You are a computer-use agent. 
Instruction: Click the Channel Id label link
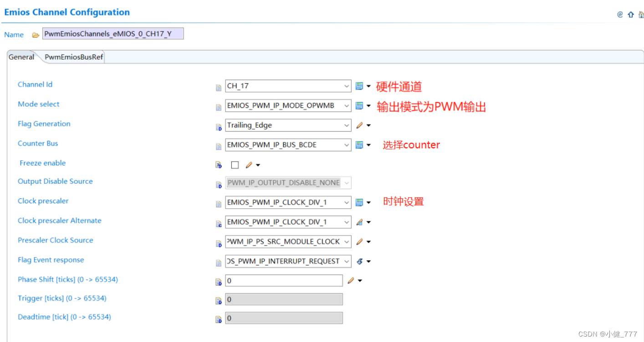[35, 85]
